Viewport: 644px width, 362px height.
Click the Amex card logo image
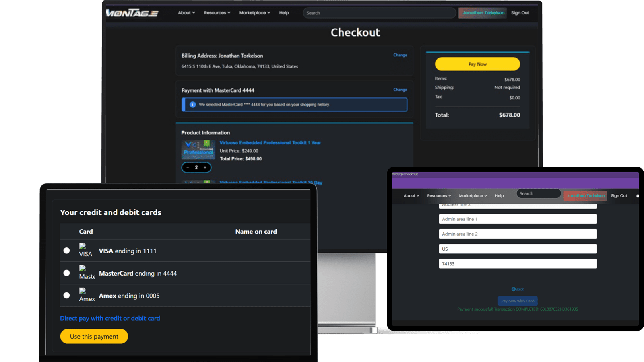83,291
